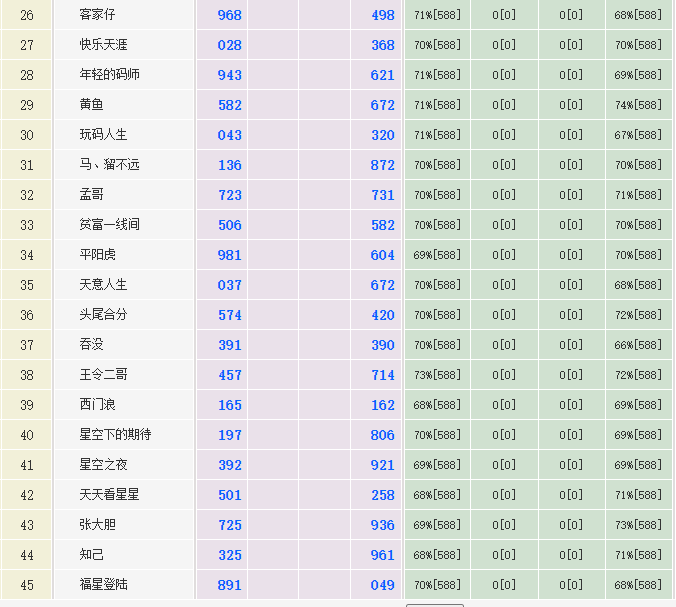Select number 981 in 平阳虎 row
The height and width of the screenshot is (607, 676).
coord(229,255)
